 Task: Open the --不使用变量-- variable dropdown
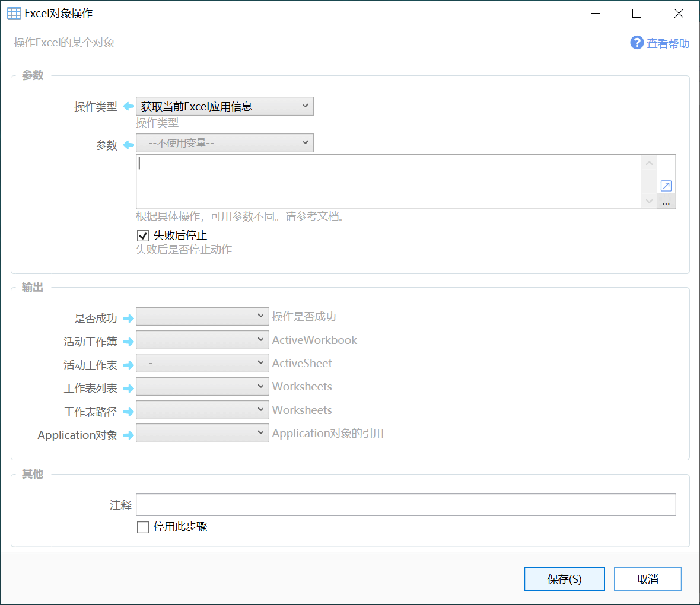pos(225,143)
